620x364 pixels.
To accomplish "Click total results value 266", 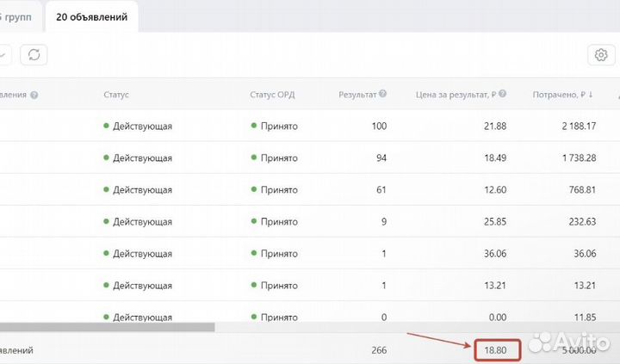I will click(379, 350).
